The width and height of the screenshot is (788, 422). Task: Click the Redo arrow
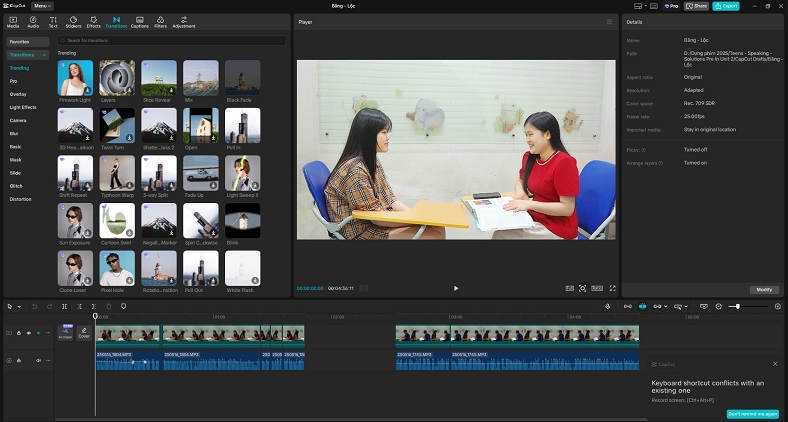pos(50,306)
